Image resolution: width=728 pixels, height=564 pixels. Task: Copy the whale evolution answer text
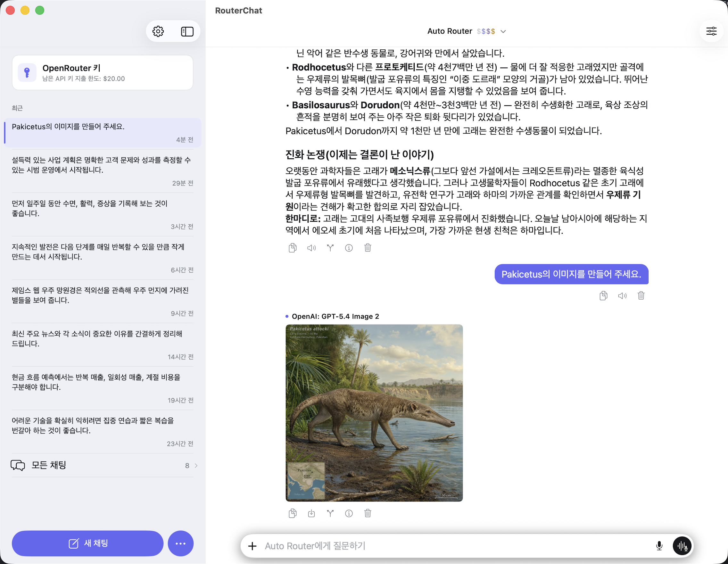click(293, 248)
